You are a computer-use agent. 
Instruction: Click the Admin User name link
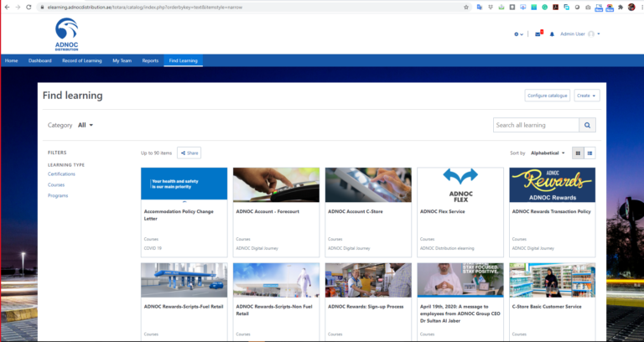point(573,34)
